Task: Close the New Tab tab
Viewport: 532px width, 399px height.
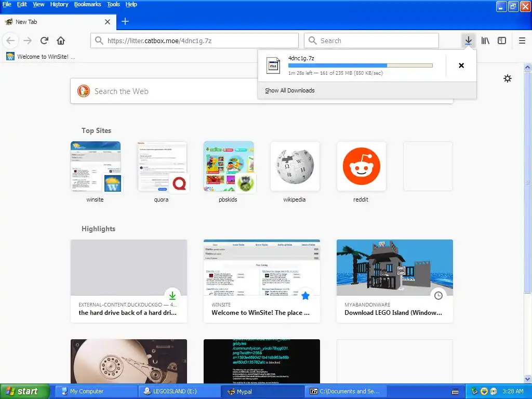Action: [108, 22]
